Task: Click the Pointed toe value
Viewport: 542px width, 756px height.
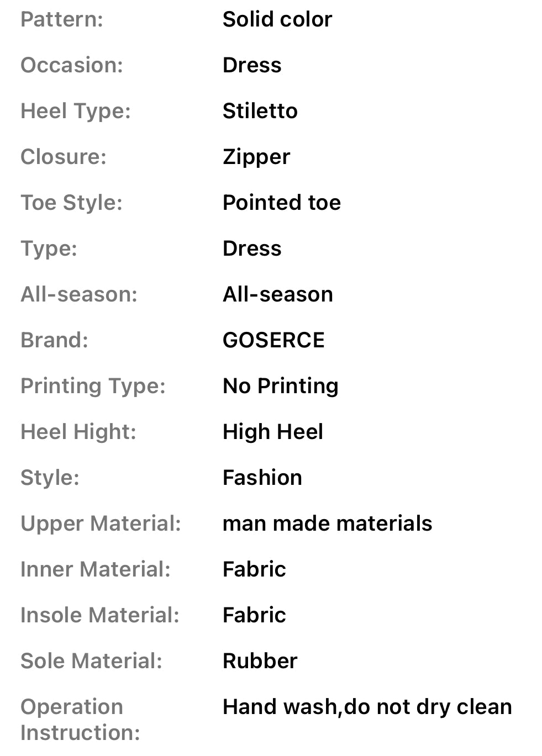Action: [x=282, y=203]
